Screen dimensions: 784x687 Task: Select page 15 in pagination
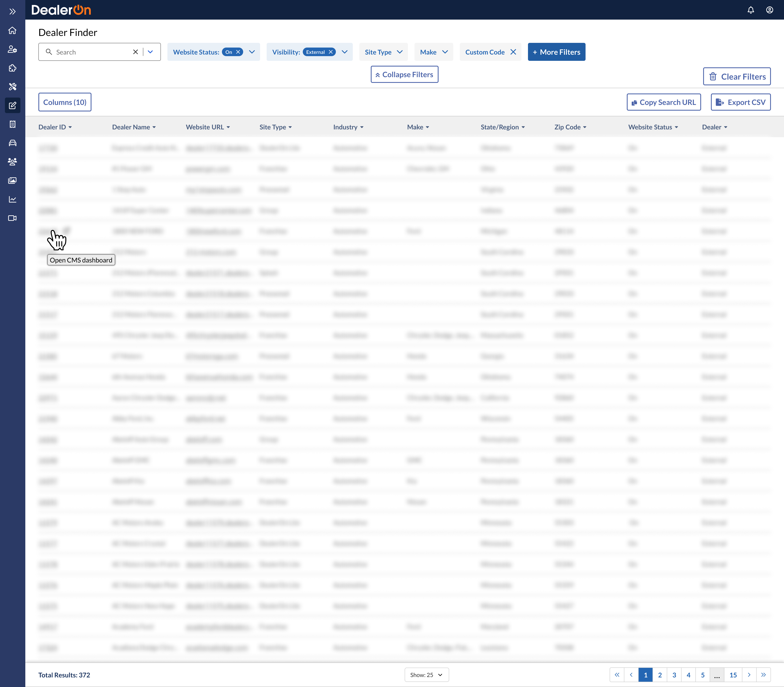[733, 675]
